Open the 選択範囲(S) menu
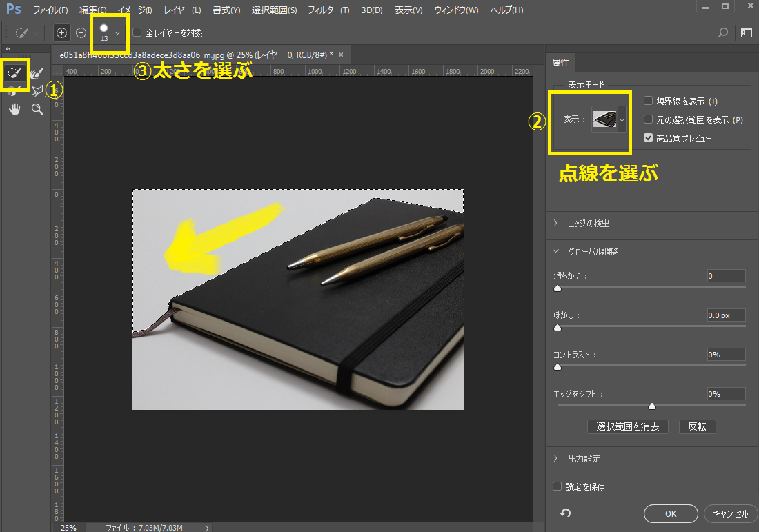The width and height of the screenshot is (759, 532). point(274,10)
